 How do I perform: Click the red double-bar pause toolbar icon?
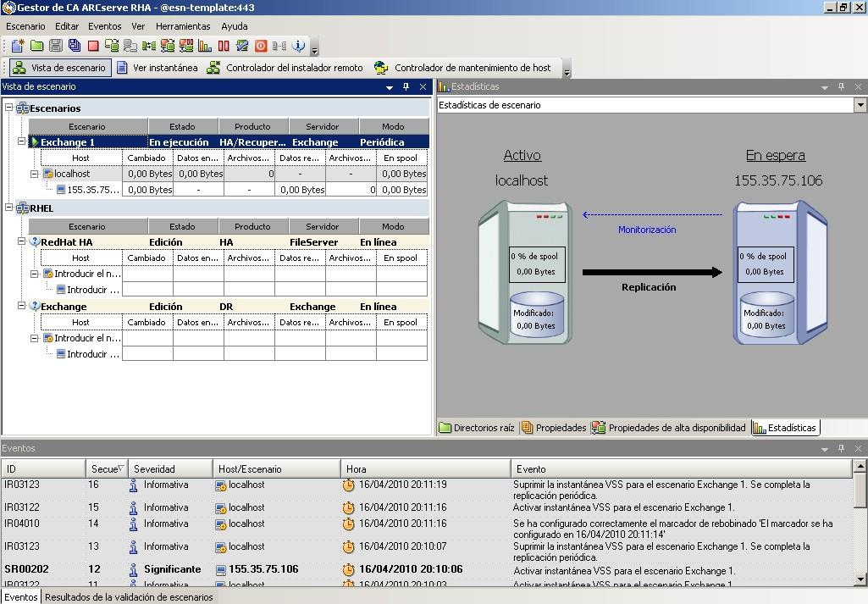pyautogui.click(x=224, y=46)
